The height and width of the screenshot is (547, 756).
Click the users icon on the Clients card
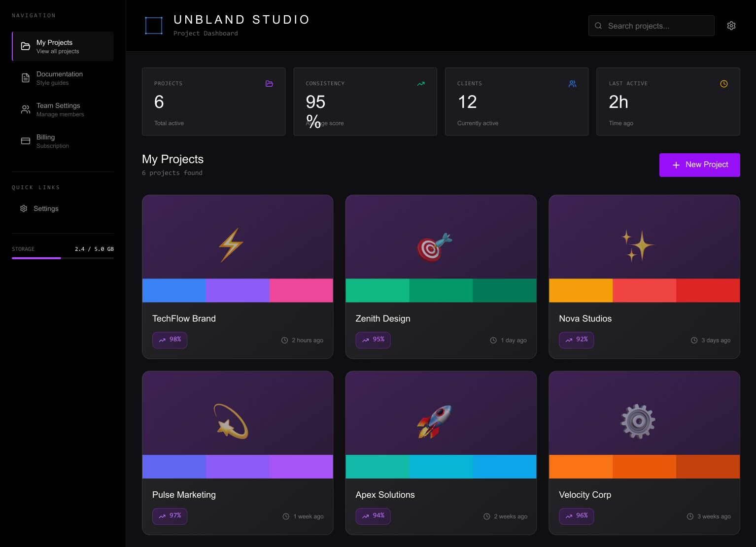pos(572,84)
